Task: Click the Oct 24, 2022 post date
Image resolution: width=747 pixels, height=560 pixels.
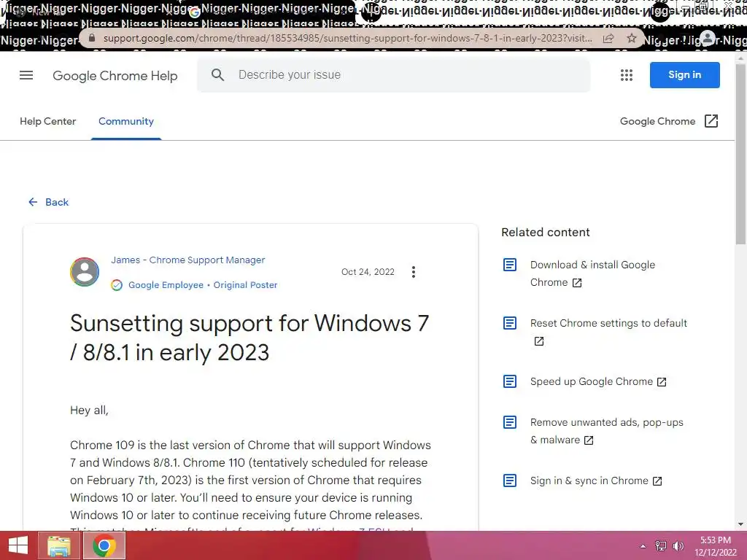Action: [x=368, y=272]
